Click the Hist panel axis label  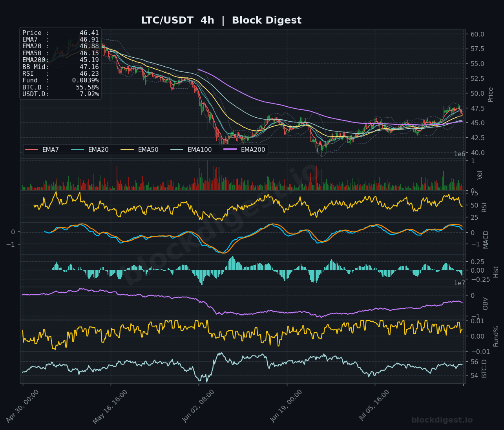click(496, 272)
